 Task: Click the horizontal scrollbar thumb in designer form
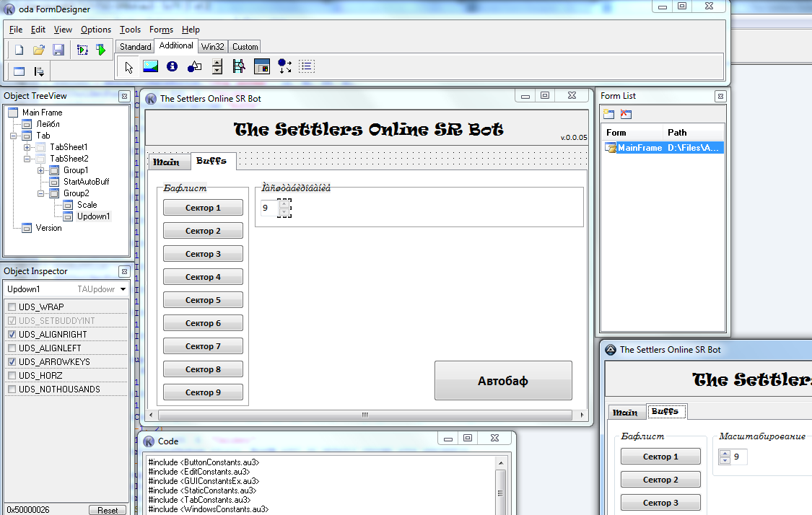pos(365,415)
